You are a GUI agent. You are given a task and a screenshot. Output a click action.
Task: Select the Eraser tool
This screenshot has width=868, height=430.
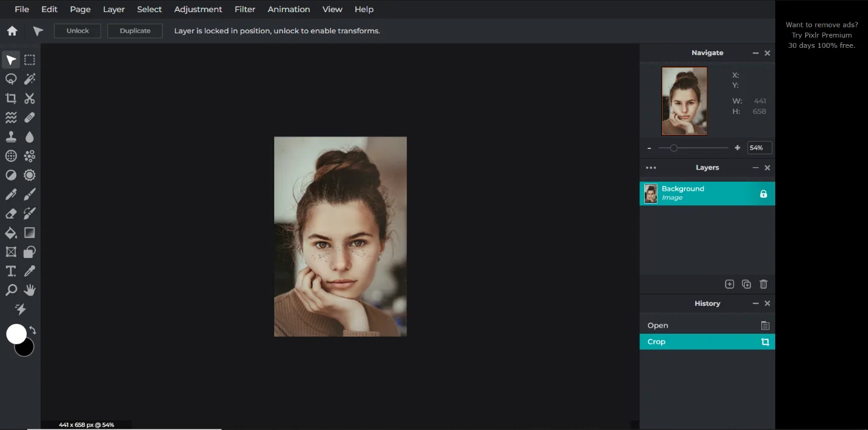11,213
